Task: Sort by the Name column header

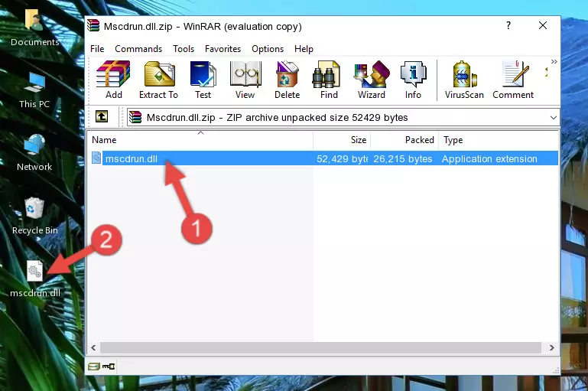Action: [200, 140]
